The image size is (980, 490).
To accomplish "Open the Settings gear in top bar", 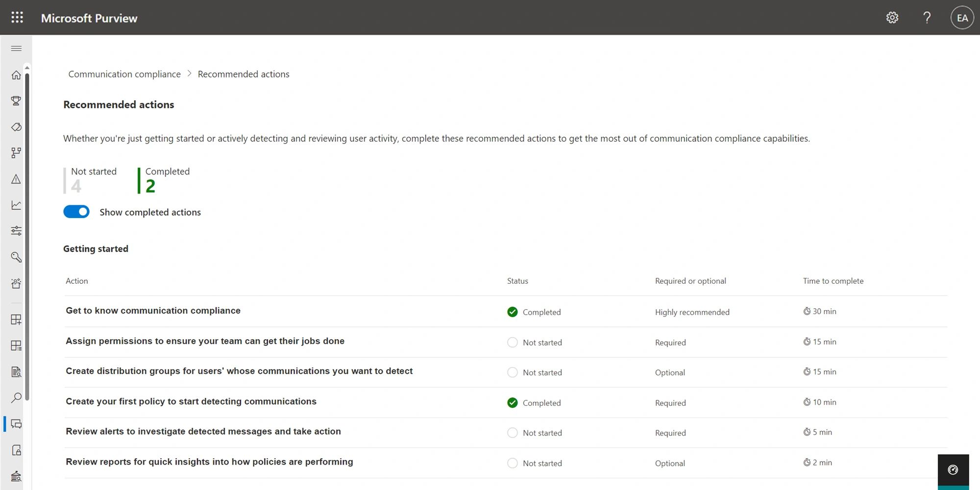I will point(892,17).
